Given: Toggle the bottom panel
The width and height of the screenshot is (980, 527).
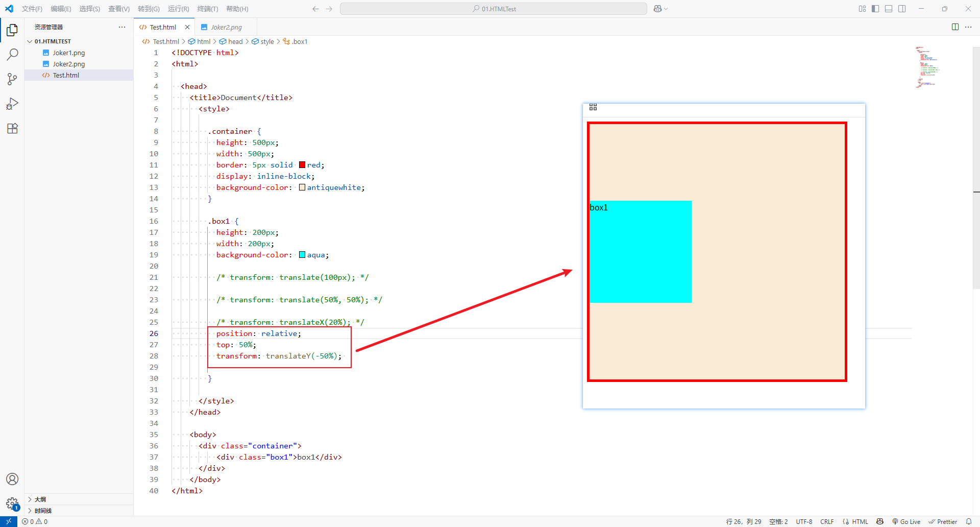Looking at the screenshot, I should 889,9.
